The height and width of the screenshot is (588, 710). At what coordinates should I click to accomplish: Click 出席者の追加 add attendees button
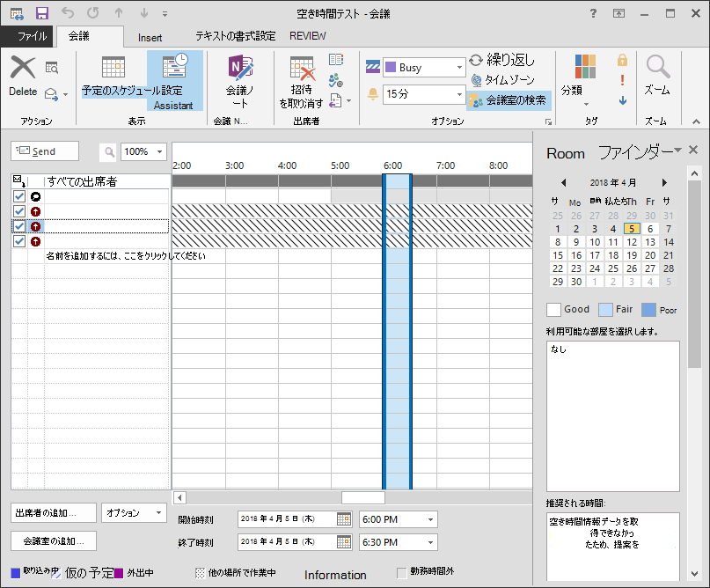(x=54, y=513)
